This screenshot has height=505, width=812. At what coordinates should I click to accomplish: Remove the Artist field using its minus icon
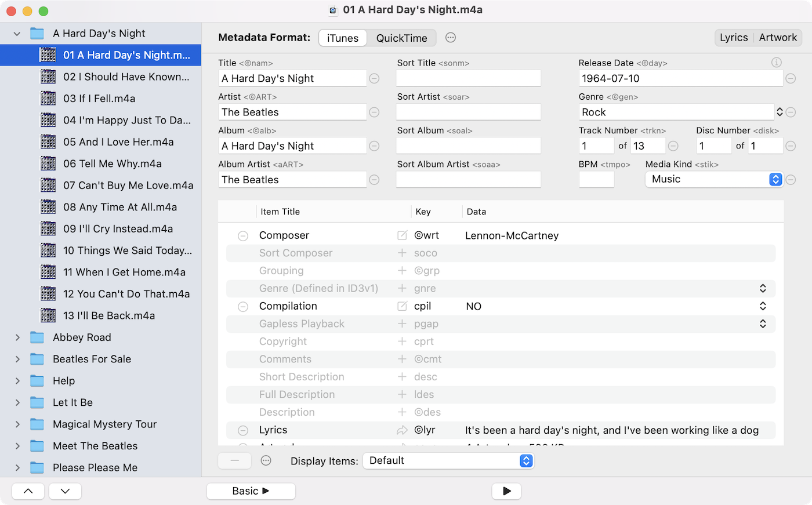coord(375,112)
